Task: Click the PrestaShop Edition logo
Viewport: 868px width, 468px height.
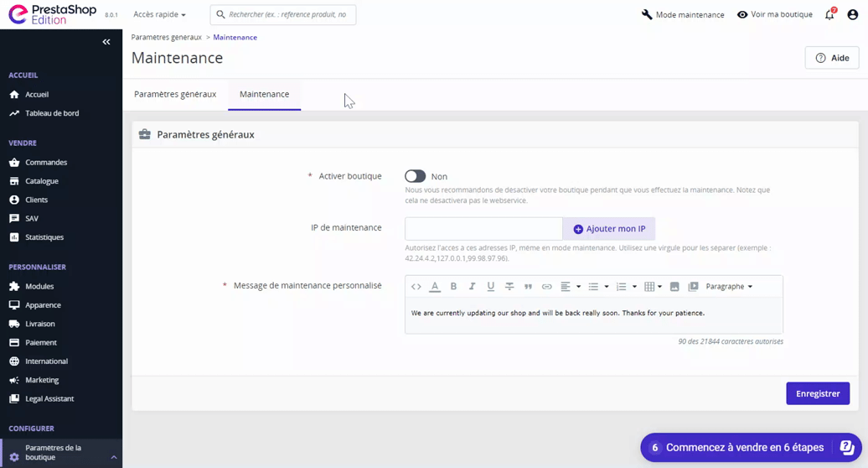Action: point(53,14)
